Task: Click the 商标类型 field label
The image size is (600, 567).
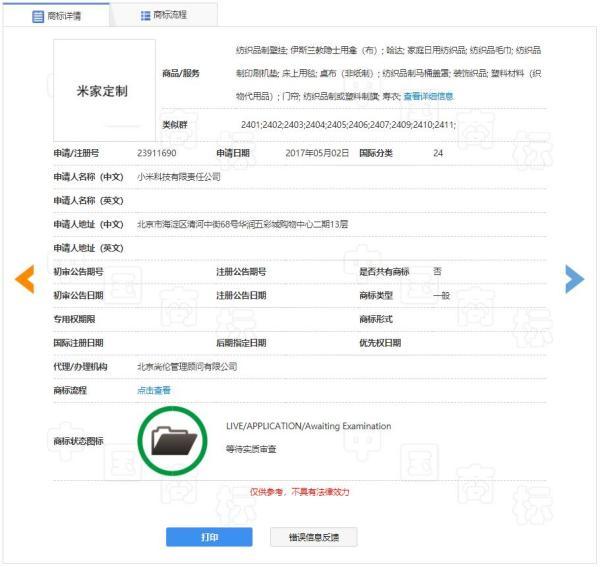Action: point(376,295)
